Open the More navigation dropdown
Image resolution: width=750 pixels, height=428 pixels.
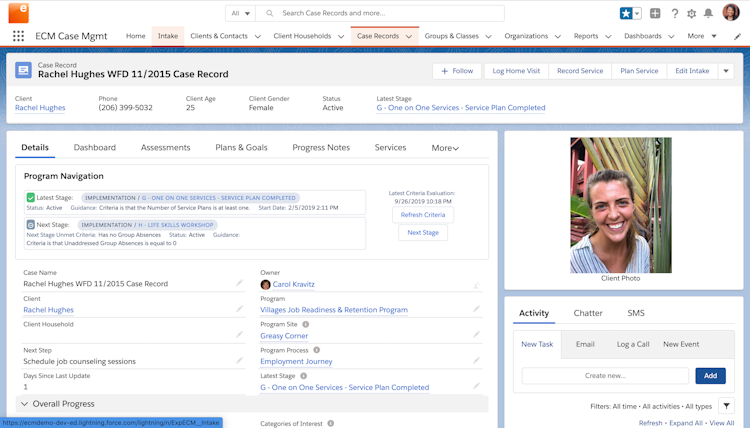tap(702, 36)
